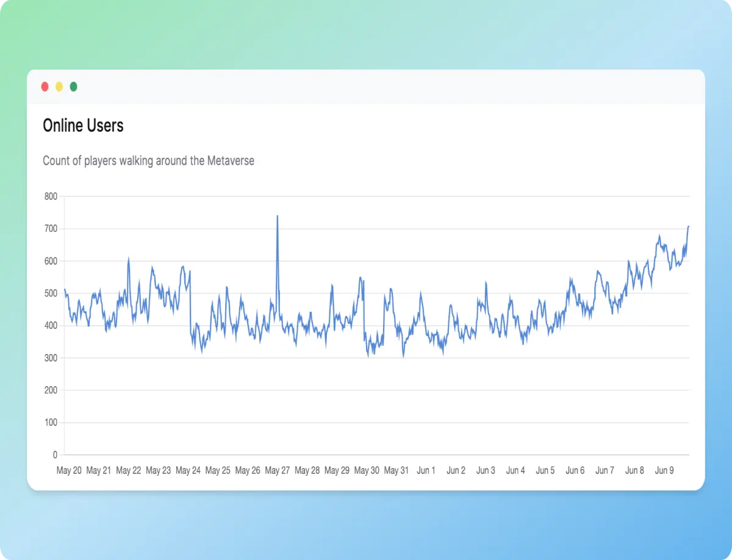This screenshot has width=732, height=560.
Task: Click the "Jun 3" x-axis label
Action: 486,471
